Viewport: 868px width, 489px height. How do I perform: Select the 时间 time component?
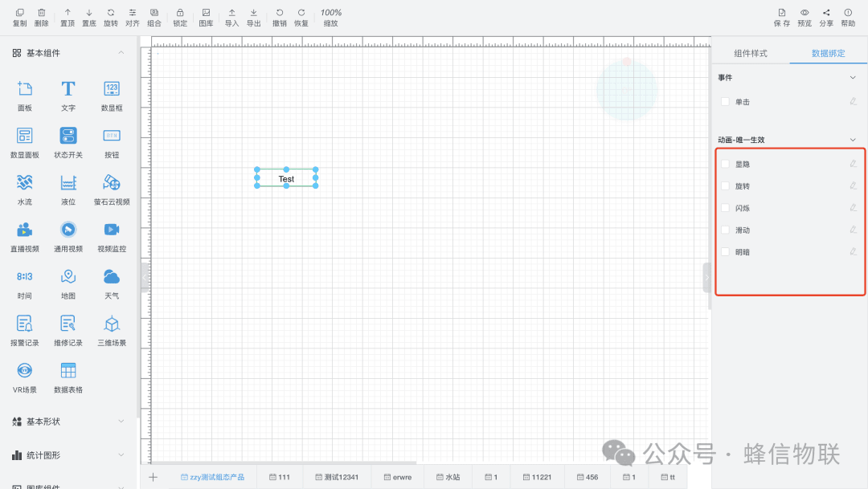(x=25, y=283)
